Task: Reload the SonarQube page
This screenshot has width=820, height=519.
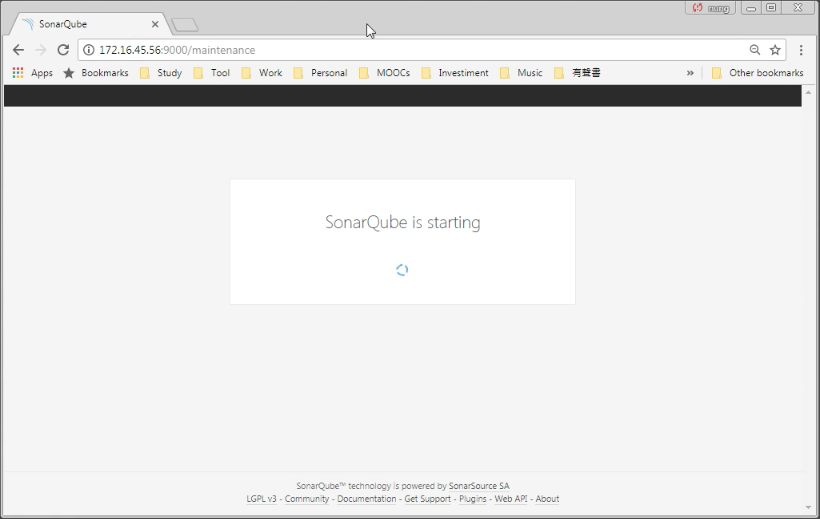Action: tap(63, 50)
